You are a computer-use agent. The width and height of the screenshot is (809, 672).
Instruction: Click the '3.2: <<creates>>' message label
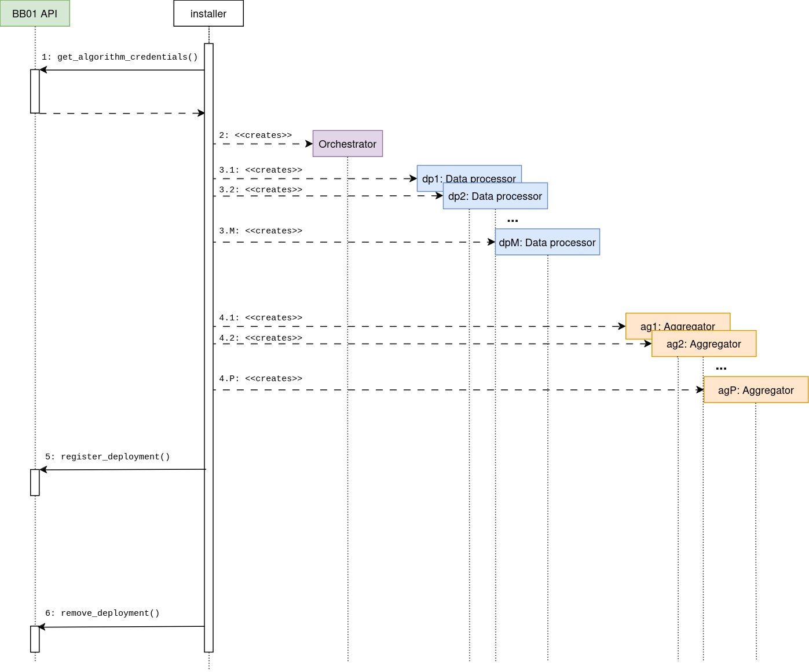click(x=261, y=189)
